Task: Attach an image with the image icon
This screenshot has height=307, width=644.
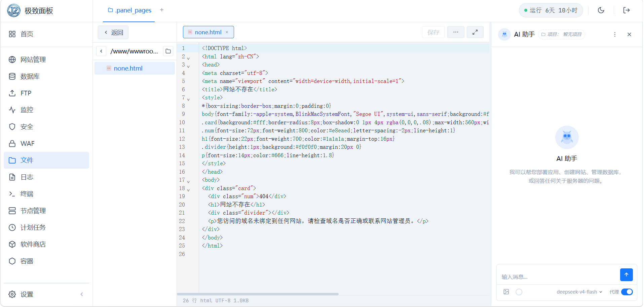Action: click(506, 292)
